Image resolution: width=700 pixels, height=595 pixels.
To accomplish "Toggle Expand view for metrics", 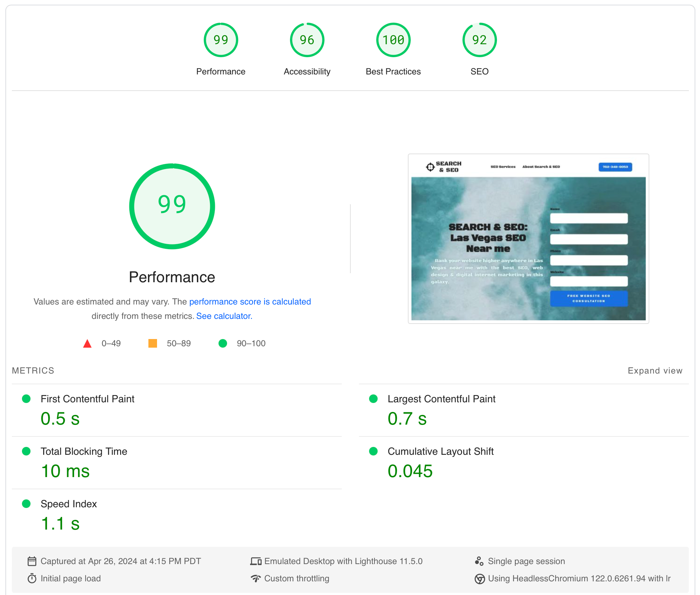I will click(x=655, y=371).
